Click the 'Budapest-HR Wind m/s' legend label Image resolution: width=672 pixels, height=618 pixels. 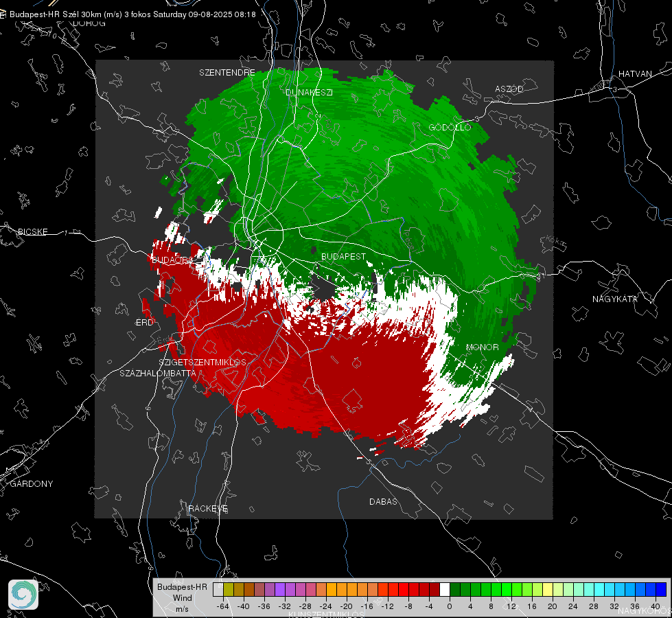click(182, 598)
